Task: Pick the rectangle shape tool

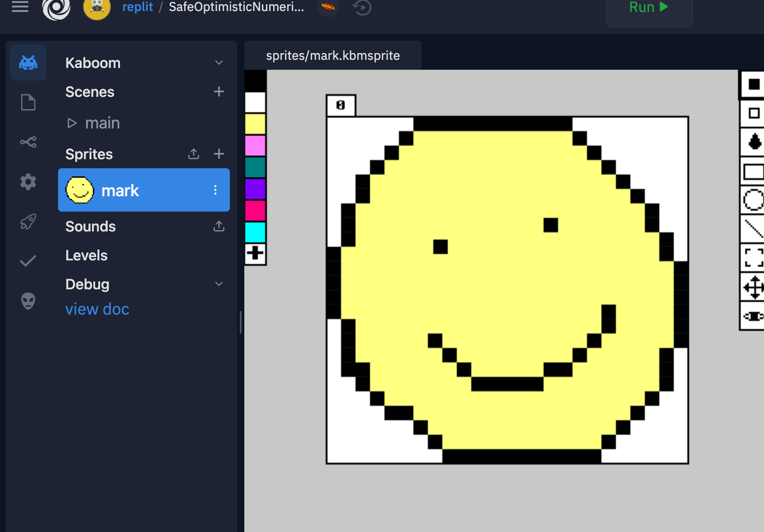Action: pos(754,172)
